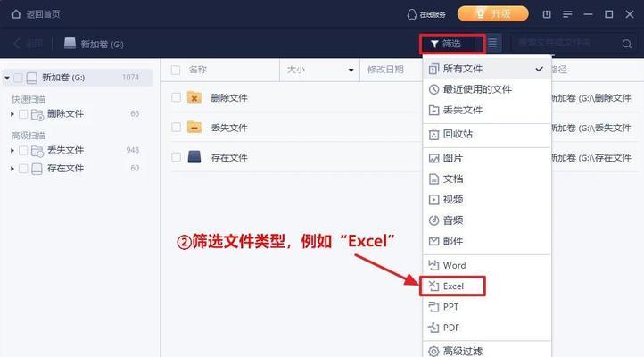Click the back arrow in toolbar

coord(17,44)
